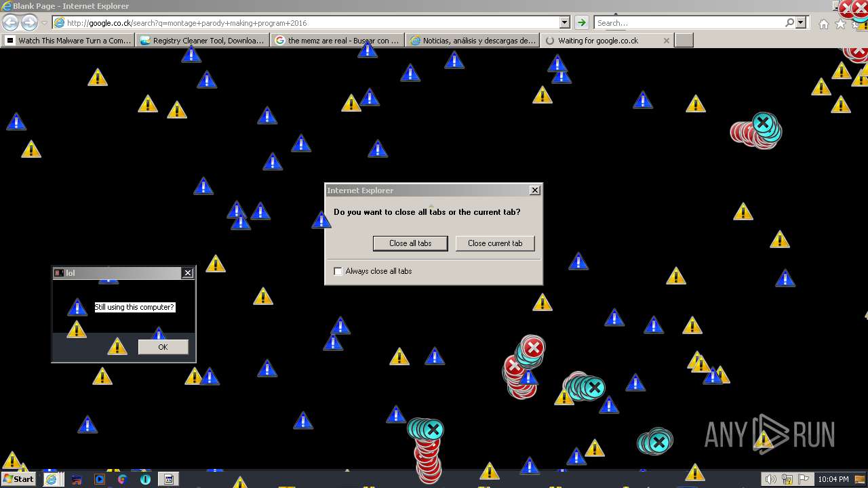Check 'Always close all tabs' checkbox

(x=338, y=271)
